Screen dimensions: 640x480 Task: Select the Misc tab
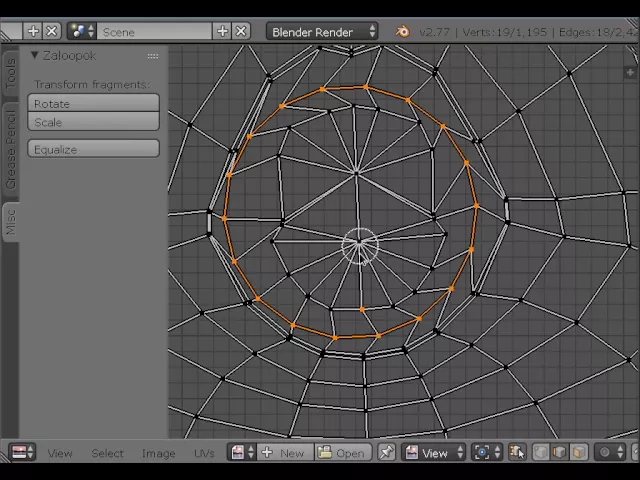click(11, 222)
